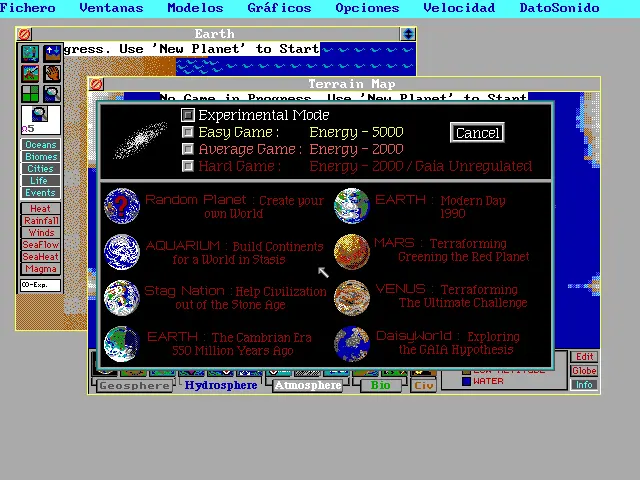Select the Earth Cambrian Era globe
The height and width of the screenshot is (480, 640).
point(122,343)
